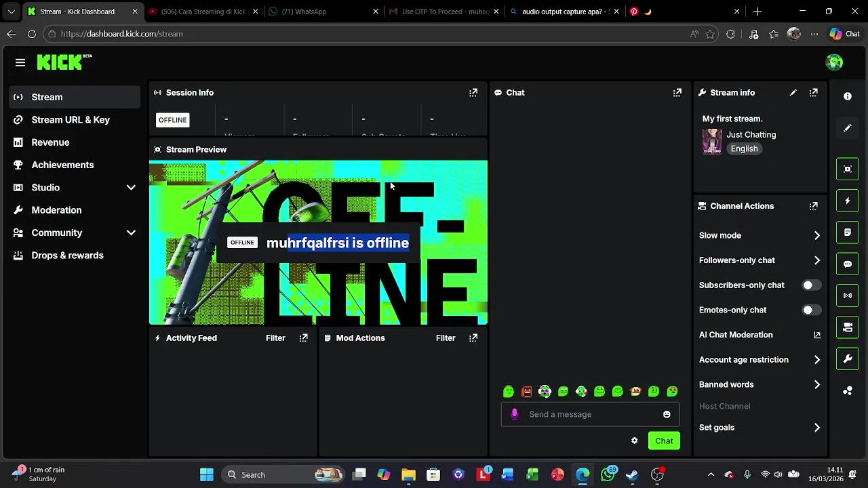Open WhatsApp from the taskbar
The width and height of the screenshot is (868, 488).
click(608, 474)
